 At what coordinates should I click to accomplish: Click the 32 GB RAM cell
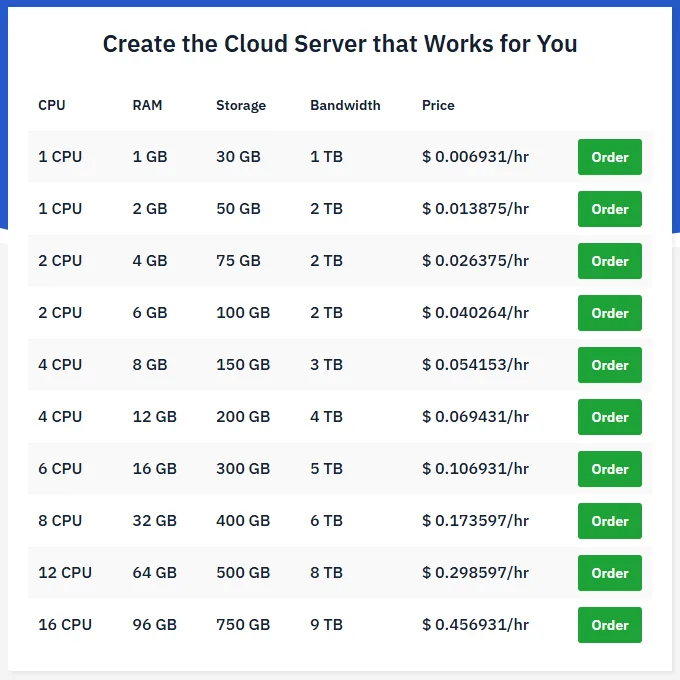[x=154, y=521]
